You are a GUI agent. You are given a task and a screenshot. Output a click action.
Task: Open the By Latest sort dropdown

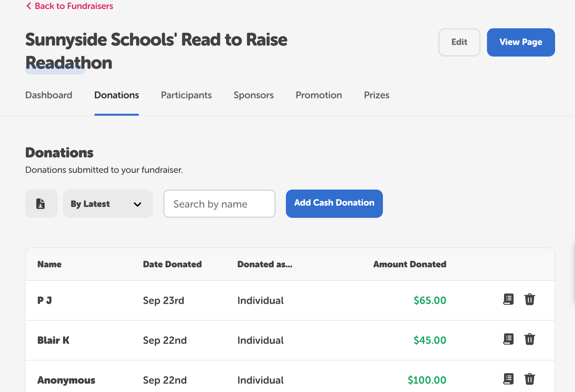coord(108,203)
